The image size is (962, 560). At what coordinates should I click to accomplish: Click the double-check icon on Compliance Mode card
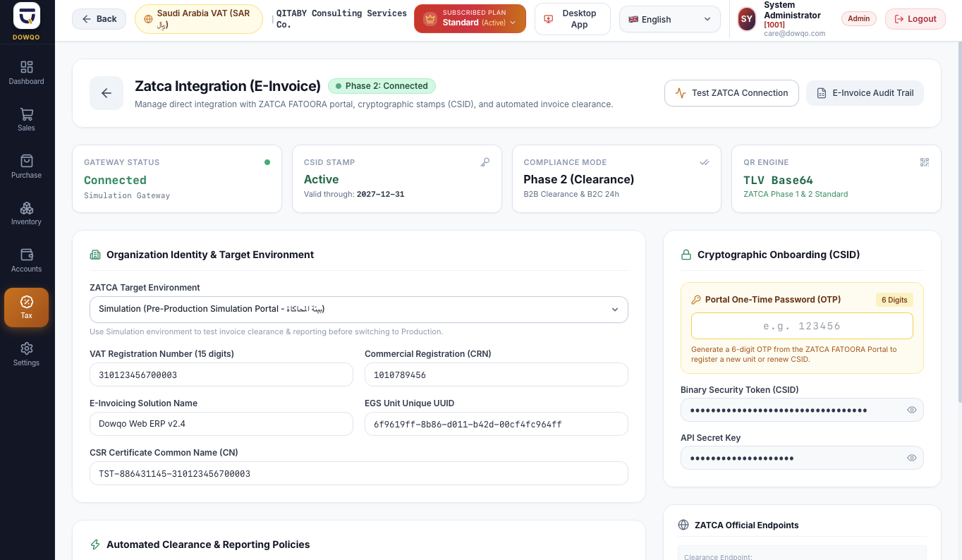point(705,162)
